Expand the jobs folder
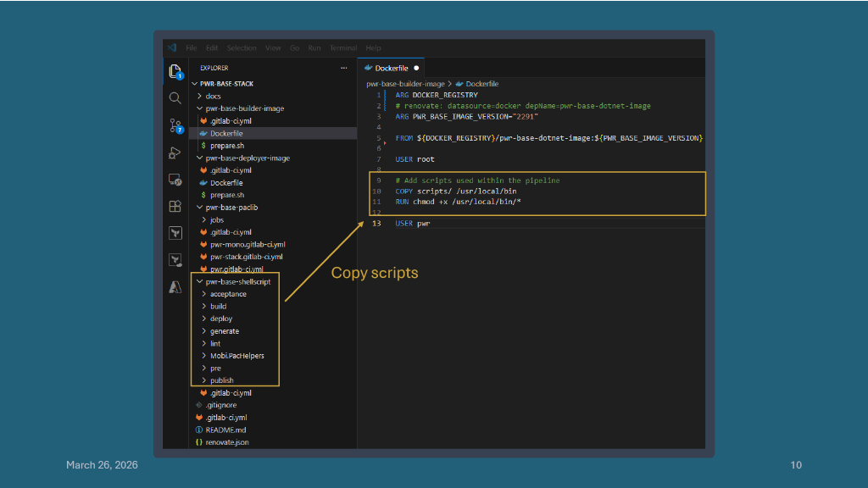The height and width of the screenshot is (488, 868). pos(217,219)
